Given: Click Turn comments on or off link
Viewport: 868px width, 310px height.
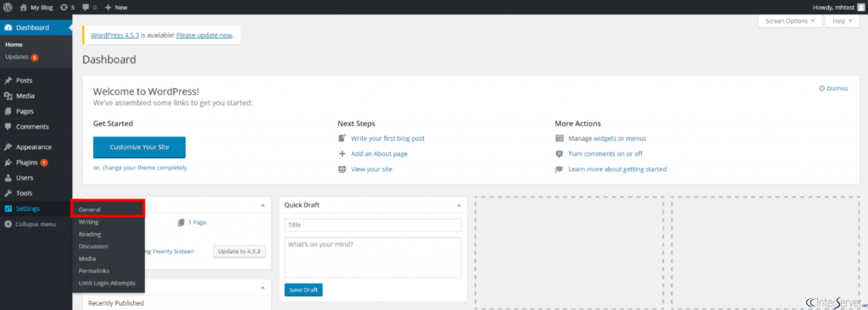Looking at the screenshot, I should pyautogui.click(x=605, y=154).
